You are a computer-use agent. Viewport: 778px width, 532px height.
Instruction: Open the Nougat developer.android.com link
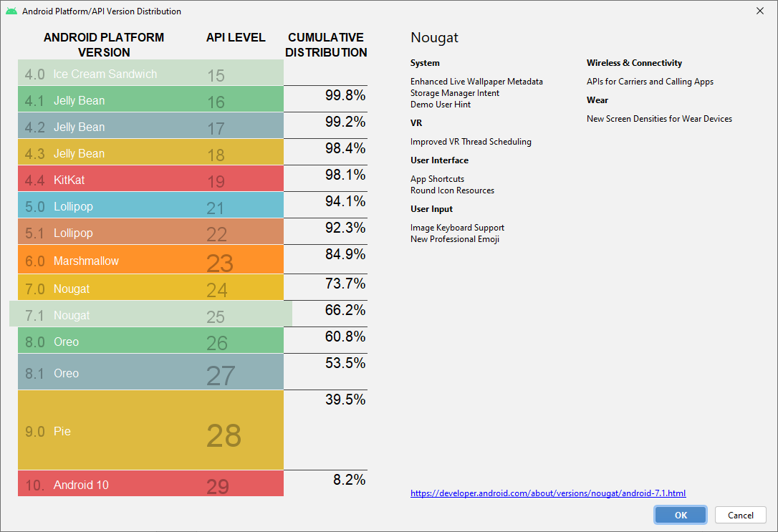tap(548, 493)
